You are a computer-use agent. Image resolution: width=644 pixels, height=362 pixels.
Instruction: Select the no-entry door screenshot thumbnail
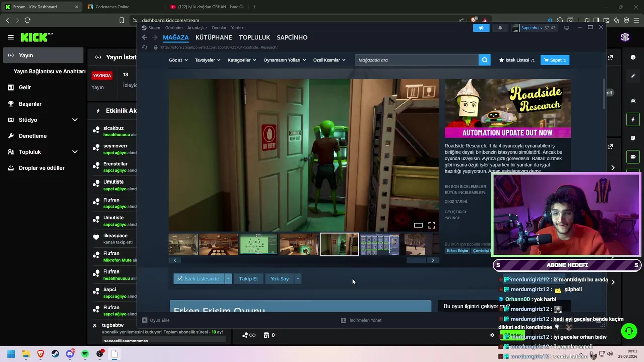[x=340, y=244]
